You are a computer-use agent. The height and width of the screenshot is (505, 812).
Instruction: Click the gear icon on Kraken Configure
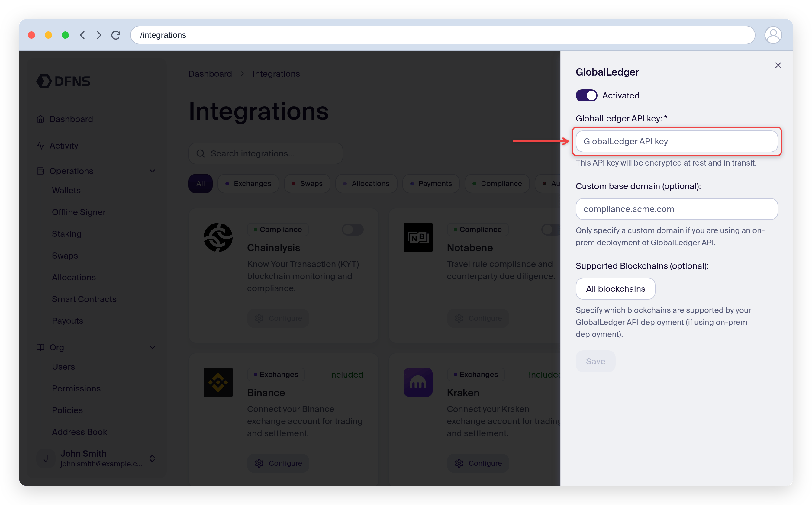coord(459,463)
